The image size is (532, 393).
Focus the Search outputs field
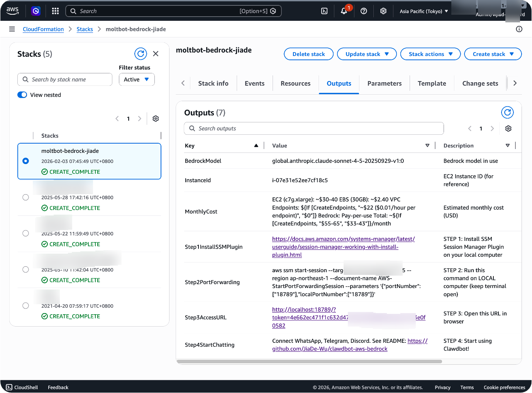coord(314,129)
